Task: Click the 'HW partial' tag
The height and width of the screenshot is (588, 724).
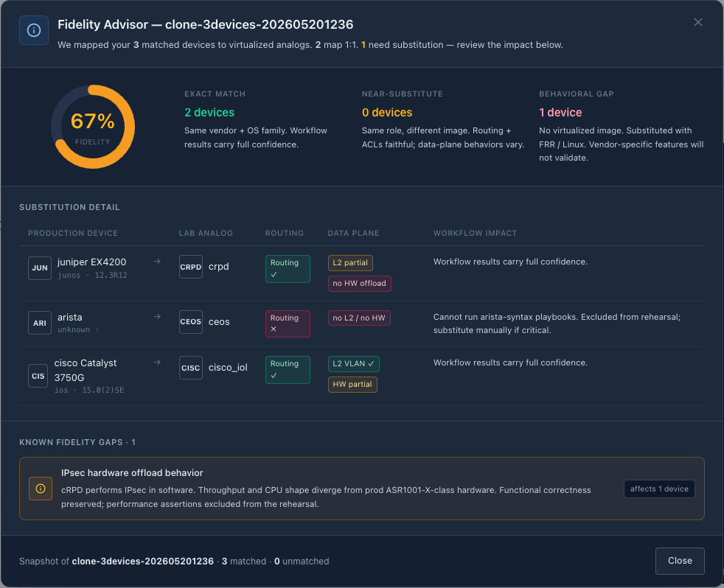Action: click(x=352, y=385)
